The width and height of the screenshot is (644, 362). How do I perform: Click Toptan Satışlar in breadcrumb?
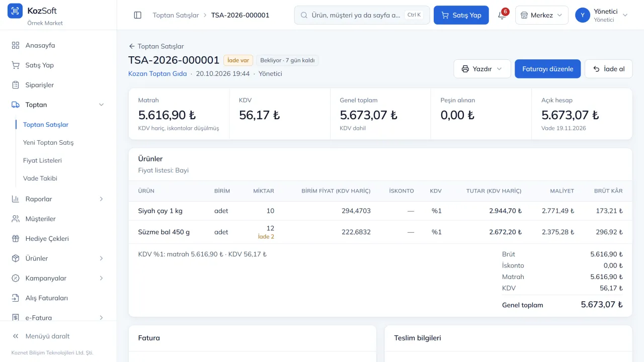pyautogui.click(x=176, y=15)
